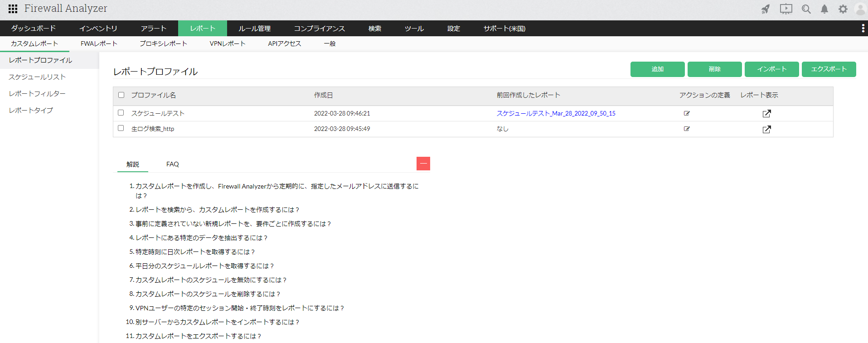Open the apps grid menu icon

13,9
